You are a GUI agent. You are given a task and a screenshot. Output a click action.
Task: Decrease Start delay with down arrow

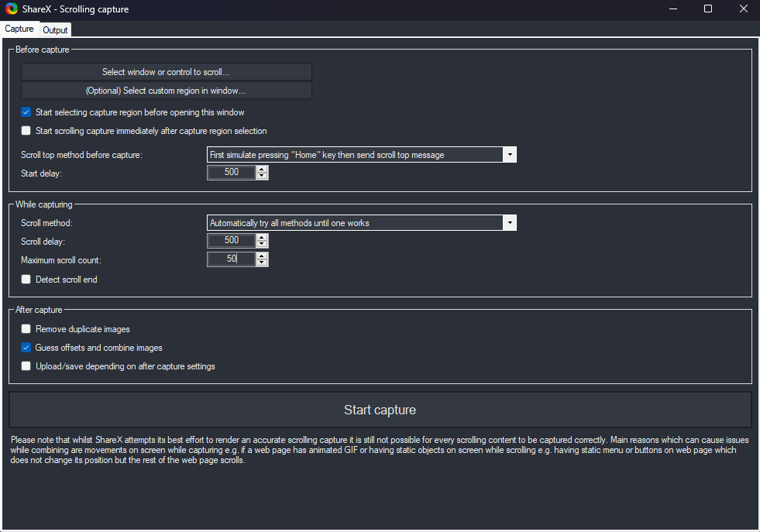coord(262,176)
